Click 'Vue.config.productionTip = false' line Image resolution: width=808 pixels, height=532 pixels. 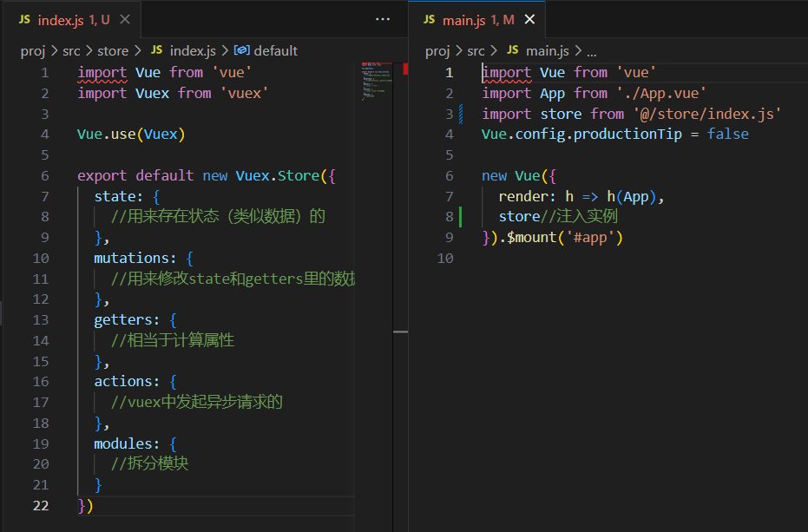(614, 135)
